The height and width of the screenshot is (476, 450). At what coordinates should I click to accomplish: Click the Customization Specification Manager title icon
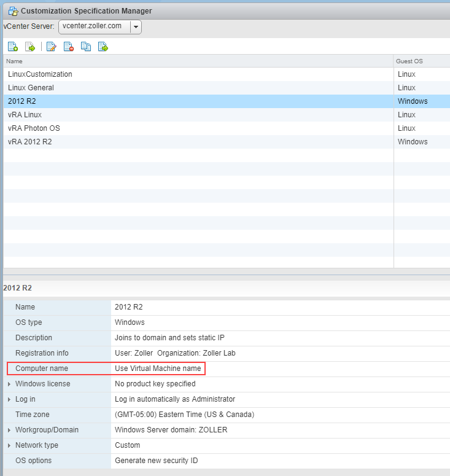(13, 11)
